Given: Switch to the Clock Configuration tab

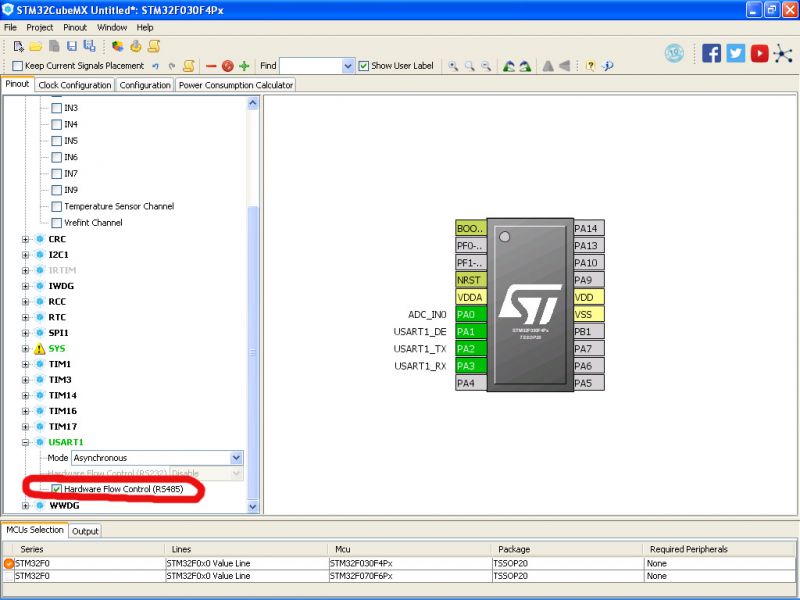Looking at the screenshot, I should (75, 85).
